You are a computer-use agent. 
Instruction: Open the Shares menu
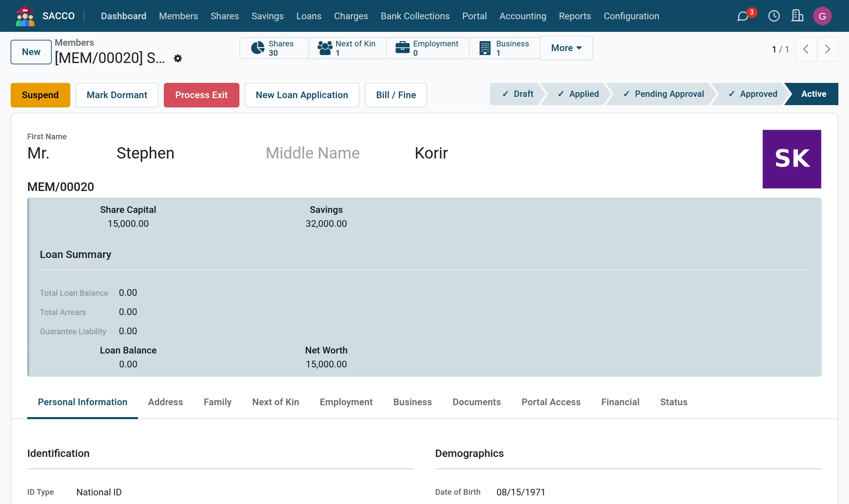[x=225, y=16]
